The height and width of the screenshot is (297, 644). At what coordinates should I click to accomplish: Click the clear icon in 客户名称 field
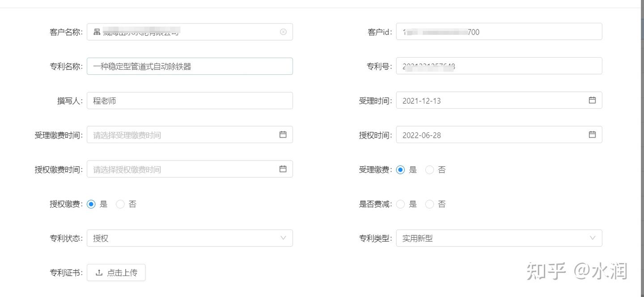283,32
